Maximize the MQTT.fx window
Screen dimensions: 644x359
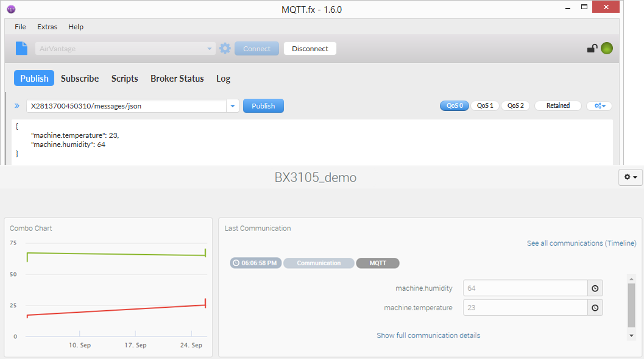584,7
